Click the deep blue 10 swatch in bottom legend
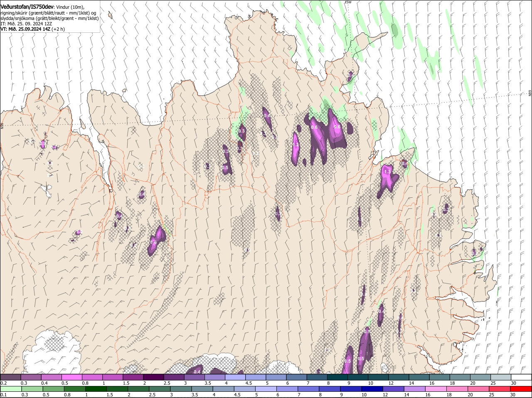 (x=372, y=389)
